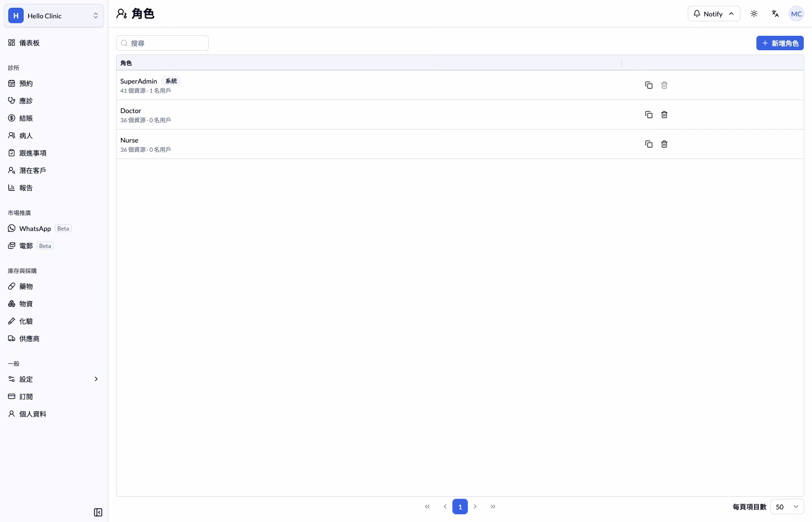Click the 新增角色 add role button
The height and width of the screenshot is (522, 812).
[780, 43]
